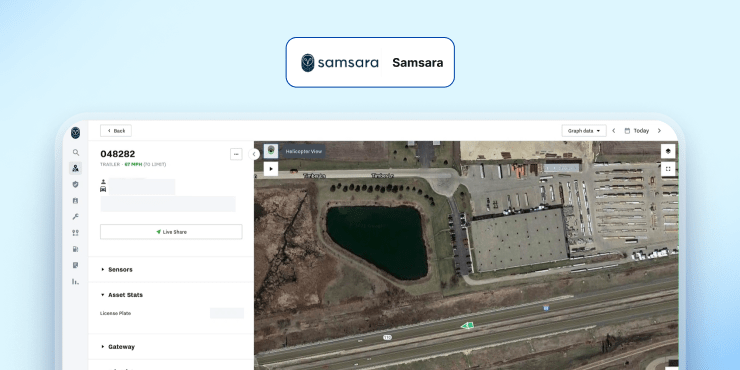Click the Live Share button
The height and width of the screenshot is (370, 740).
coord(171,232)
